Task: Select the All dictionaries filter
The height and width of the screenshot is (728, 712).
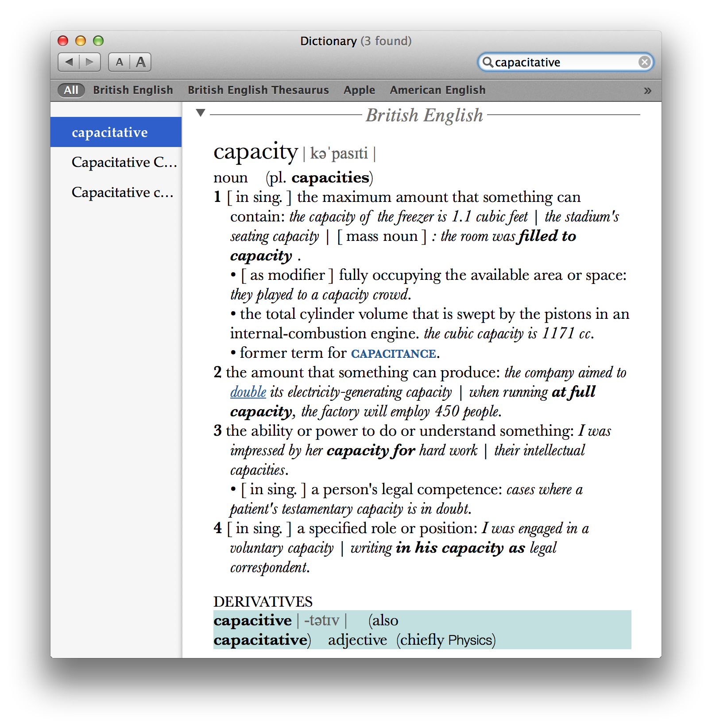Action: [71, 90]
